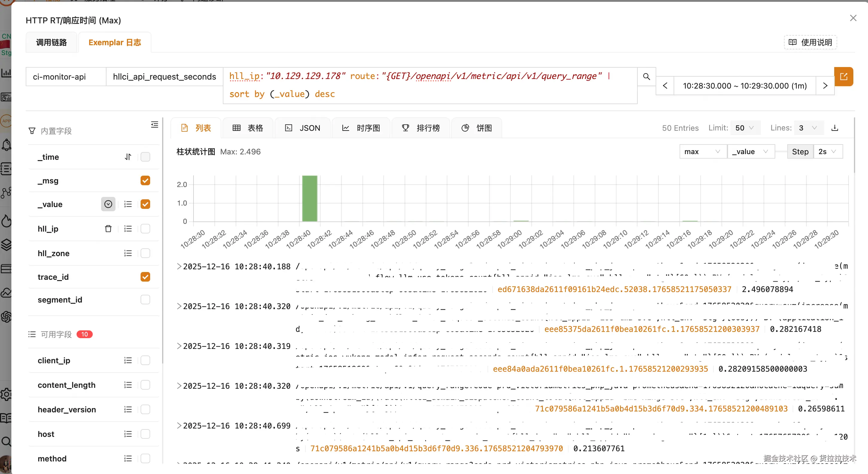Screen dimensions: 868x474
Task: Click the download icon next to Lines
Action: point(835,128)
